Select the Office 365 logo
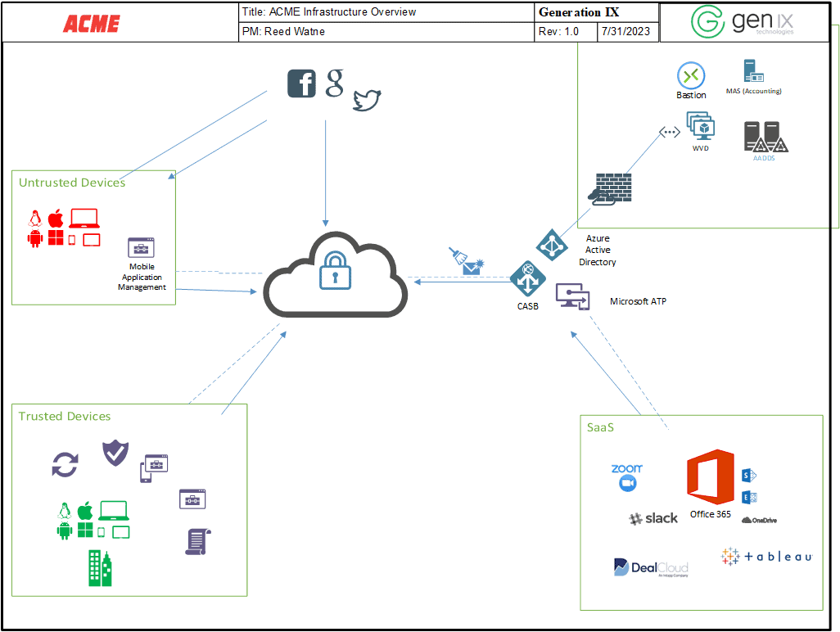The width and height of the screenshot is (840, 632). (711, 477)
